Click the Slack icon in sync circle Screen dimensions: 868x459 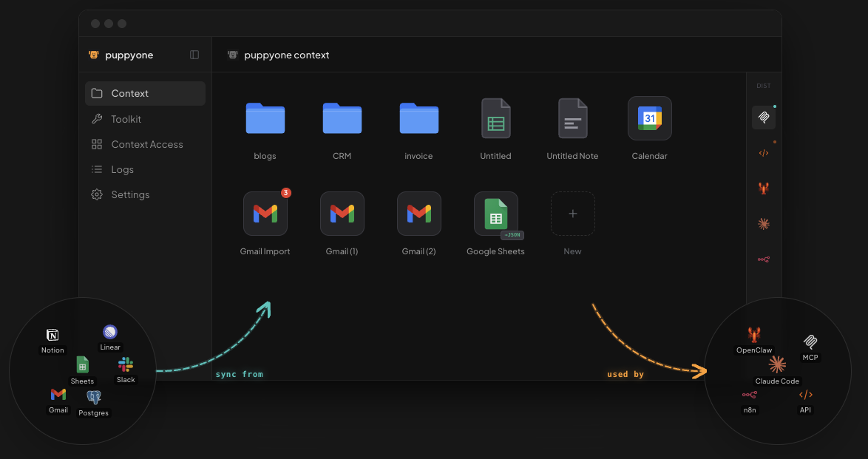126,364
